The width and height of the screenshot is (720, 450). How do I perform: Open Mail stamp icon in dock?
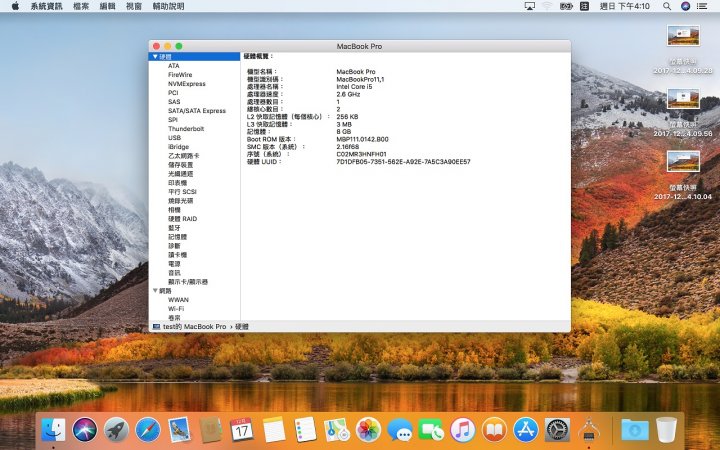click(x=179, y=430)
